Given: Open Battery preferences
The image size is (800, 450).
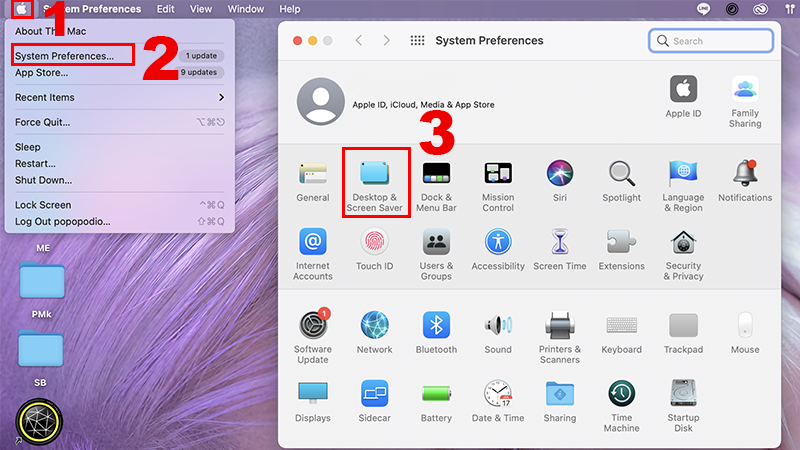Looking at the screenshot, I should tap(436, 401).
